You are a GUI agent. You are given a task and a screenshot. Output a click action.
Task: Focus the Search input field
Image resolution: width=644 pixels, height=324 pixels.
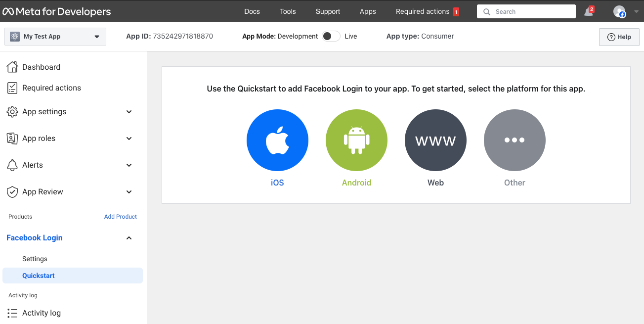(x=526, y=11)
